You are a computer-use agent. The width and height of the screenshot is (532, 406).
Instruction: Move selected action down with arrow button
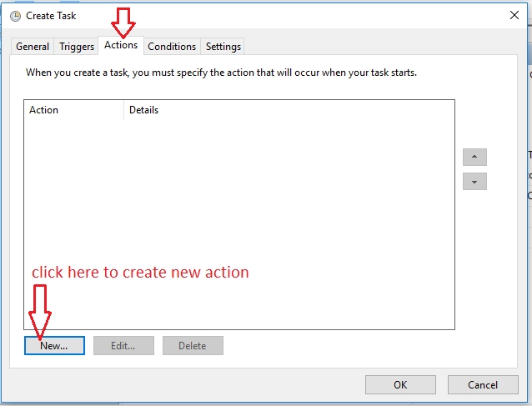point(474,182)
